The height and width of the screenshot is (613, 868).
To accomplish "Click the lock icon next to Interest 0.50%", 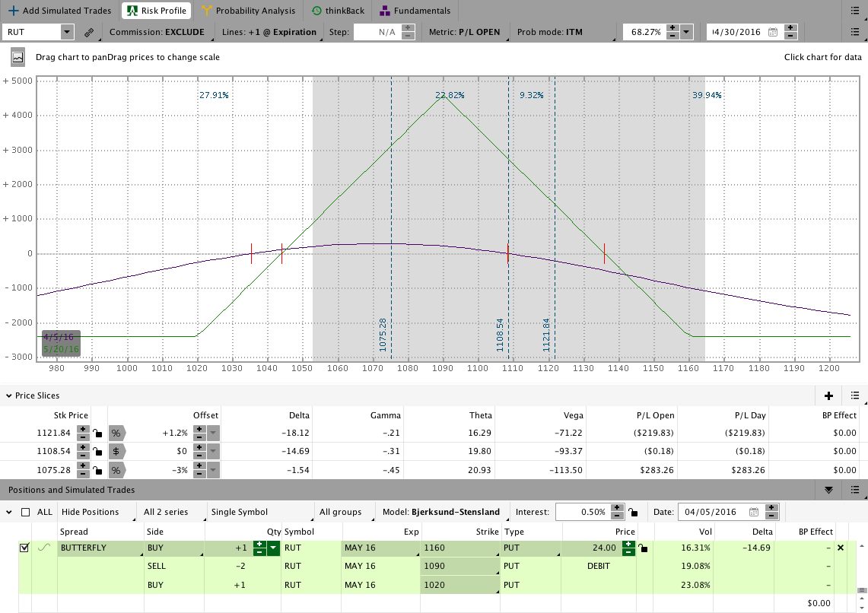I will point(633,513).
